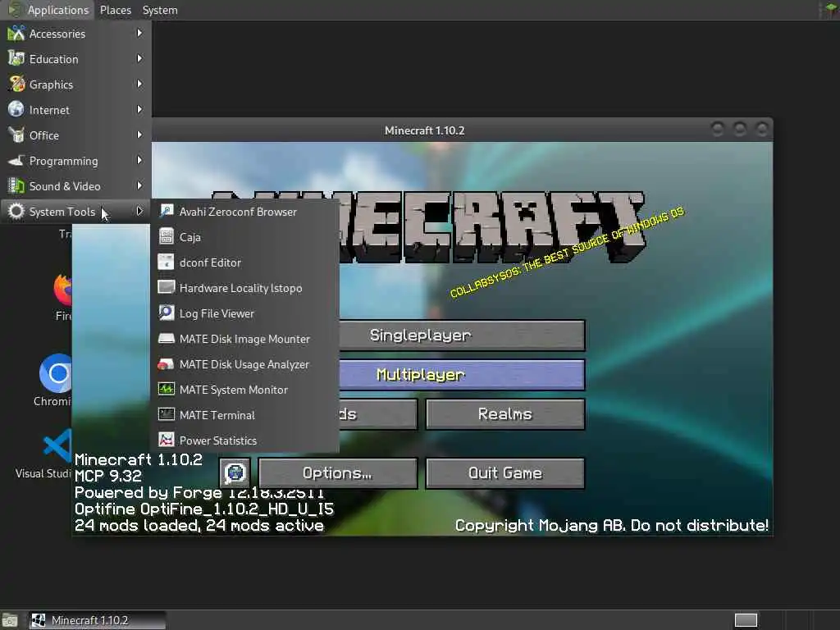This screenshot has width=840, height=630.
Task: Expand the Sound & Video submenu arrow
Action: (139, 186)
